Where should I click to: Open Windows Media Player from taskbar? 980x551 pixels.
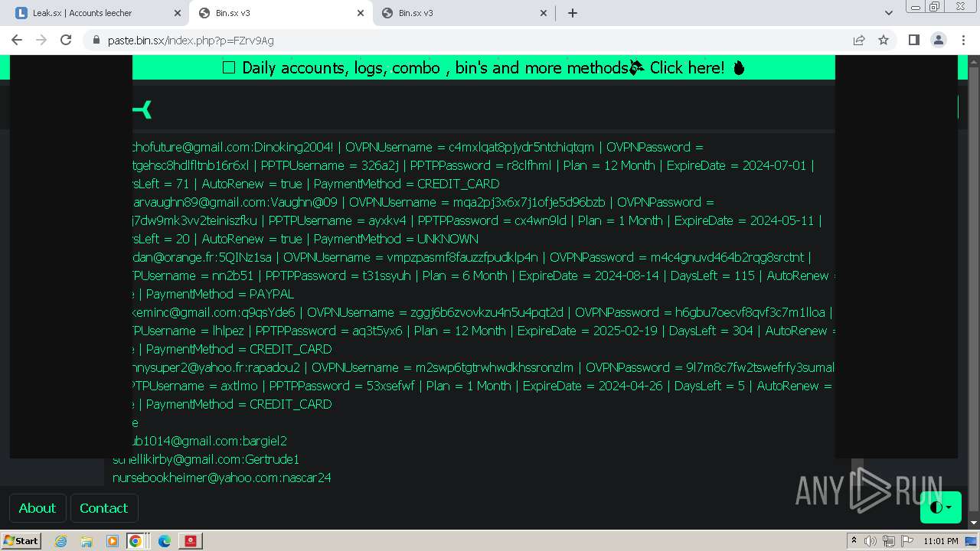113,541
